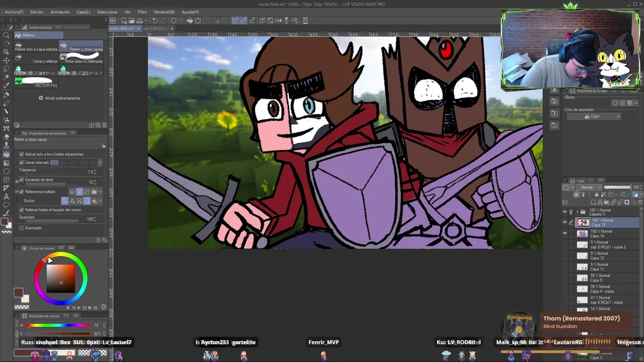Select 'Pintar área no rellenada' sub tool
The width and height of the screenshot is (644, 362).
click(82, 58)
